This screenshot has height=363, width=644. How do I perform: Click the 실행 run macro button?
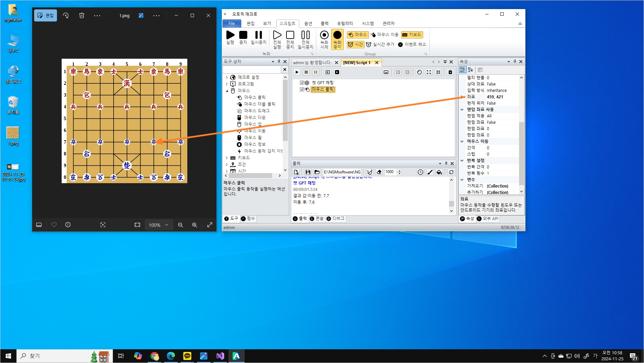(230, 38)
